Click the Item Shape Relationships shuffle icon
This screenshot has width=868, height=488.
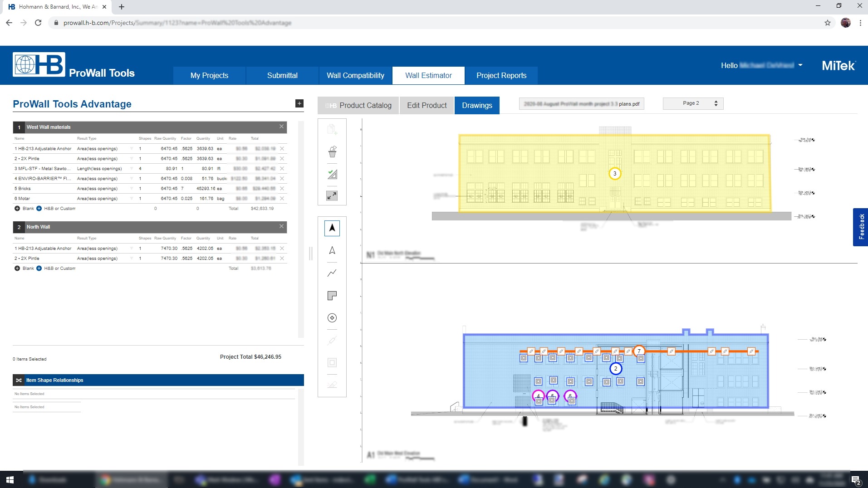19,380
